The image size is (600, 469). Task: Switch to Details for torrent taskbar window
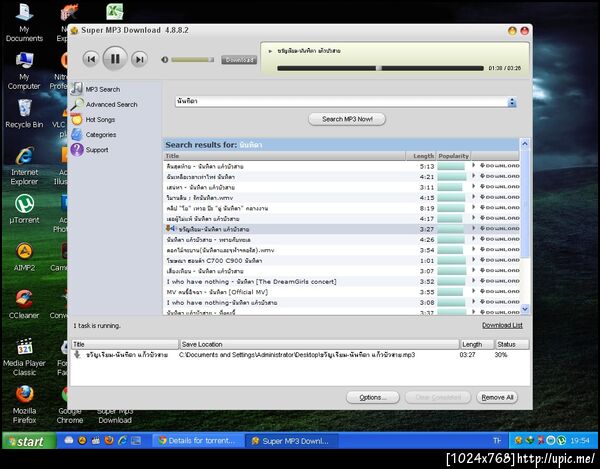click(x=198, y=441)
